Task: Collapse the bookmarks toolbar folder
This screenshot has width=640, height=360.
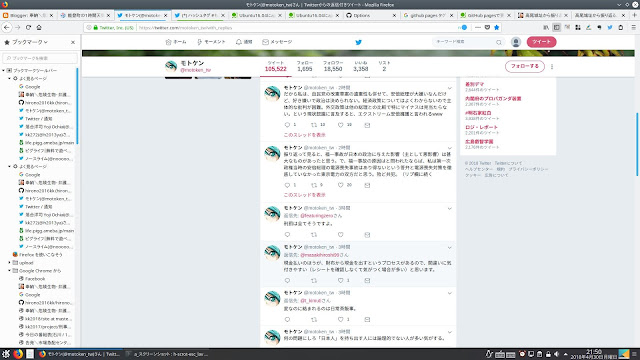Action: 4,71
